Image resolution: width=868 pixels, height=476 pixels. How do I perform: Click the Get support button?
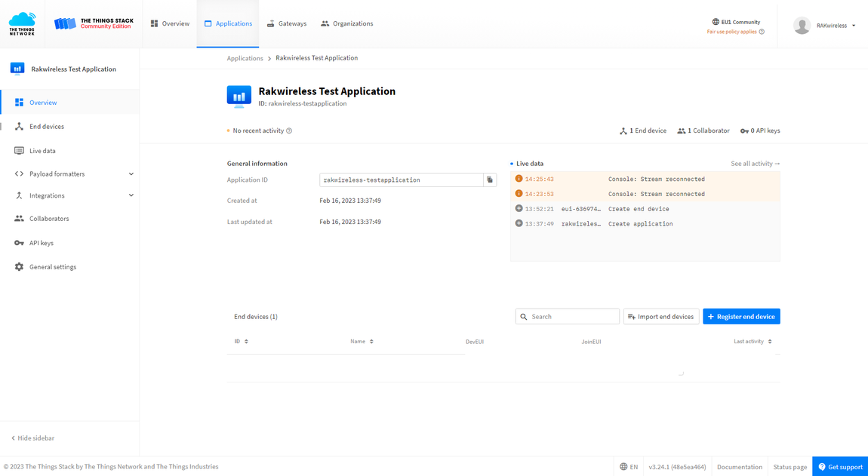pos(840,467)
